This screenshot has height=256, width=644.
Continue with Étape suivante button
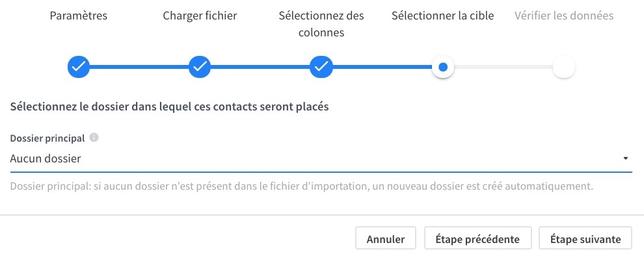pos(585,238)
